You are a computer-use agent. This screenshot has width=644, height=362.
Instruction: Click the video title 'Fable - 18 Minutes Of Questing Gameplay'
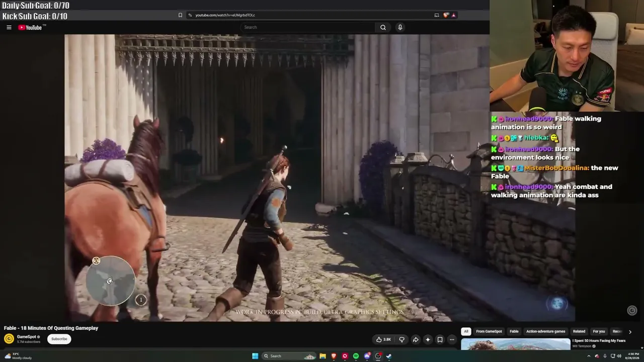pos(51,328)
